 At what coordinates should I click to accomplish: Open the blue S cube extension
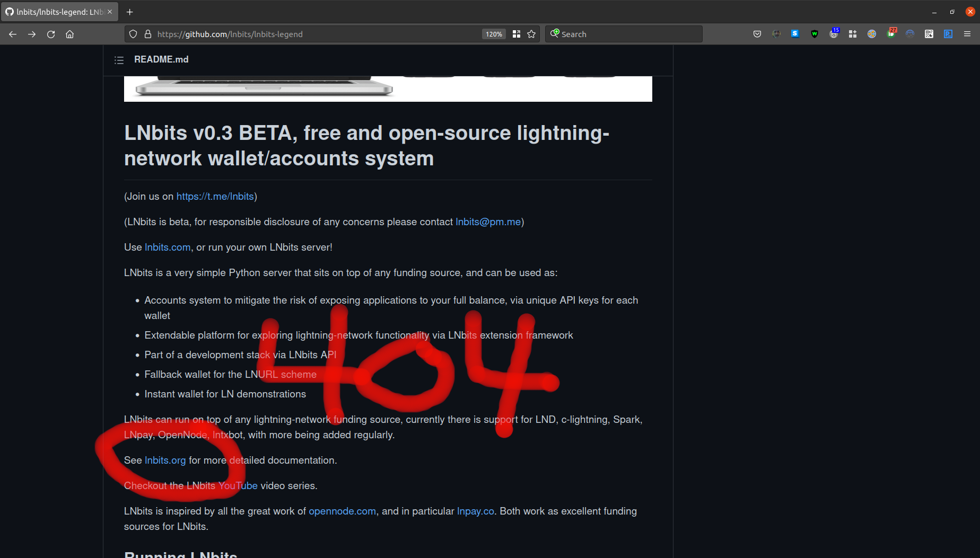(x=795, y=33)
